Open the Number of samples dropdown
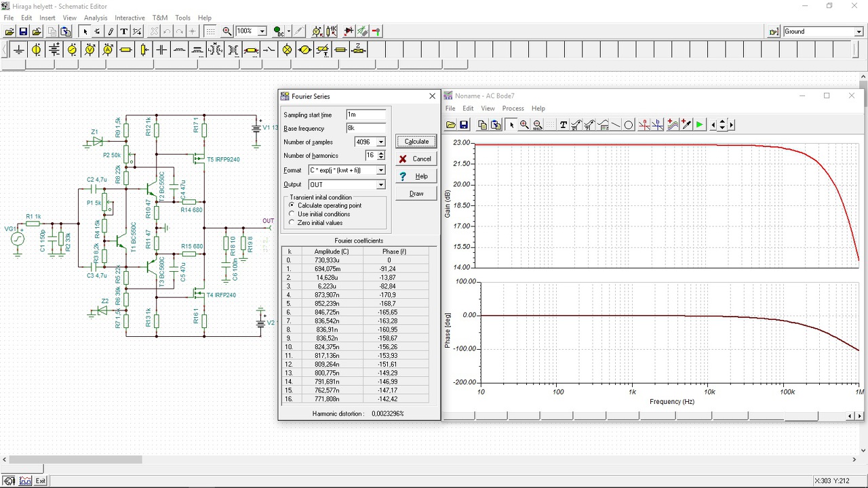 (380, 142)
